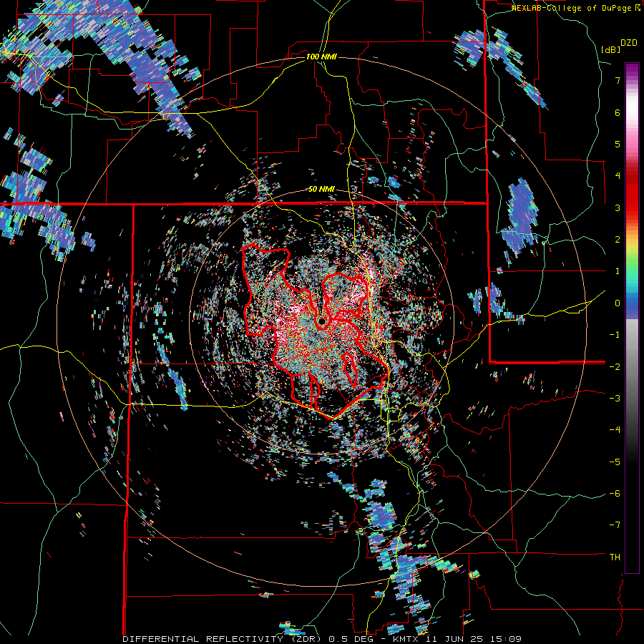Click the positive 7 scale label
The image size is (644, 644).
(618, 80)
